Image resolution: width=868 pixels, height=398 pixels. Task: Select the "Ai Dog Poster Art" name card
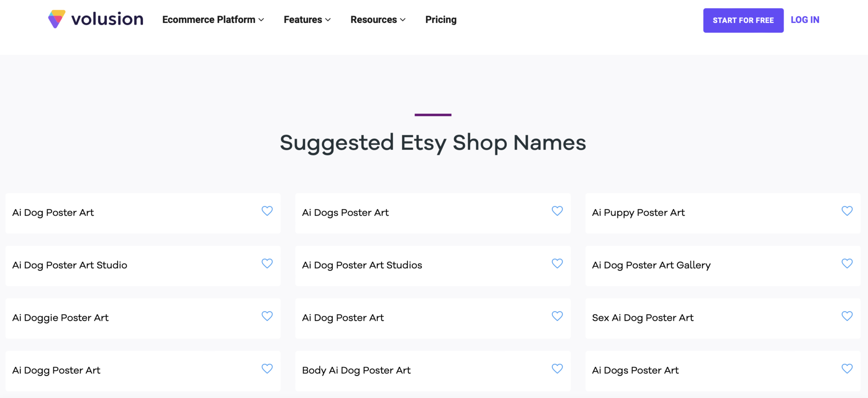click(x=127, y=213)
